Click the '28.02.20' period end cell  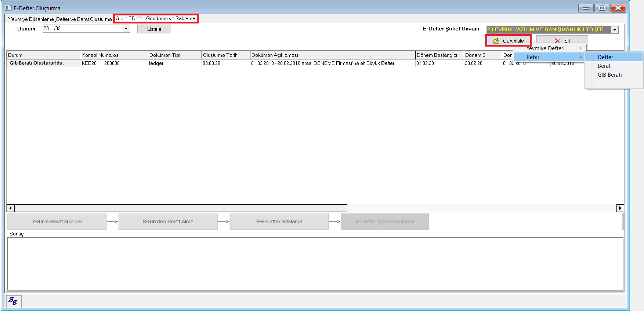coord(483,63)
